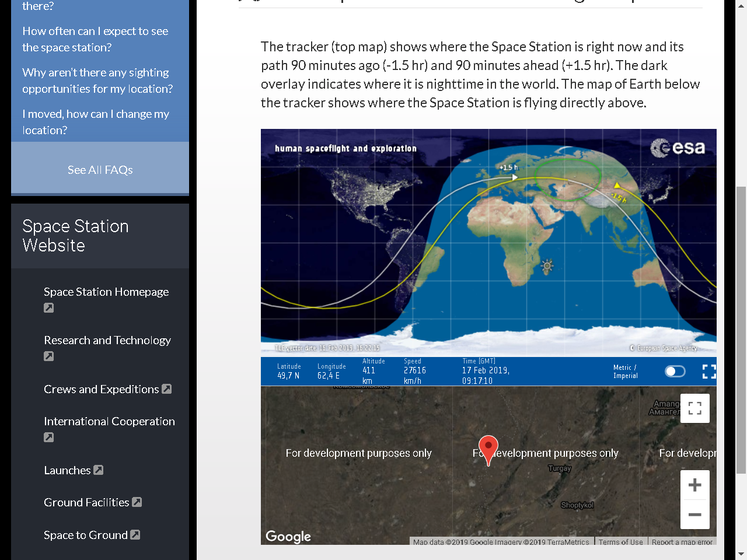The width and height of the screenshot is (747, 560).
Task: Click the Latitude value 49,7 N
Action: (288, 376)
